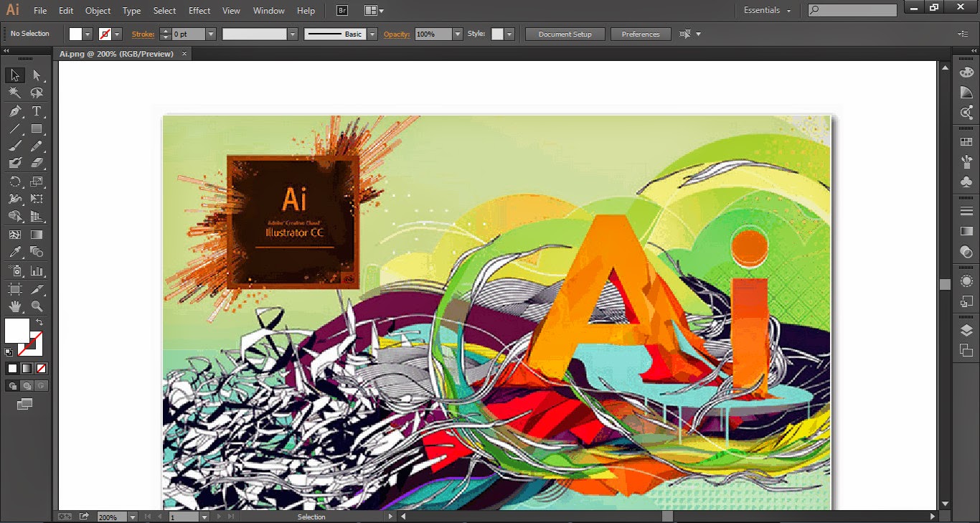This screenshot has width=980, height=523.
Task: Select the Zoom tool
Action: point(37,306)
